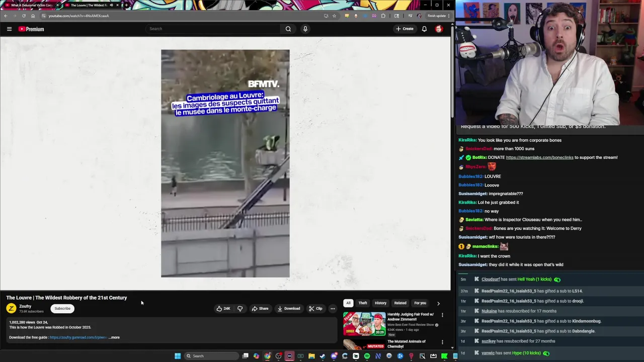
Task: Open the Windows Start menu
Action: click(178, 356)
